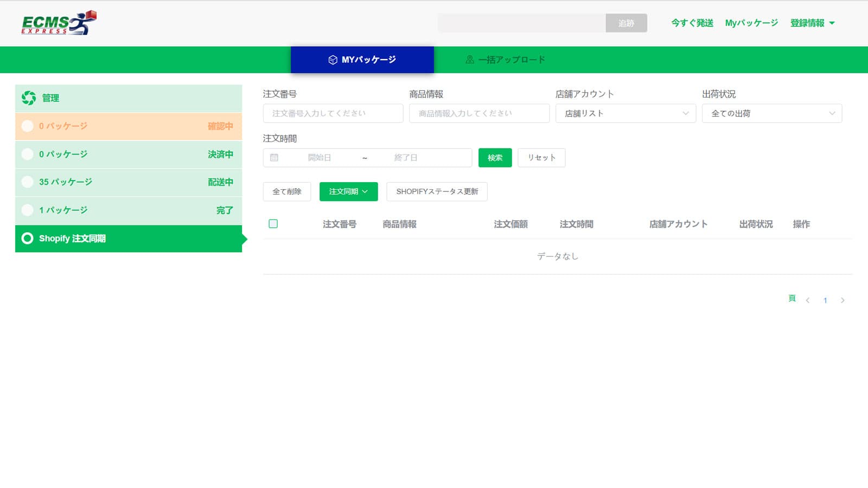This screenshot has width=868, height=488.
Task: Click the previous page arrow in pagination
Action: coord(808,300)
